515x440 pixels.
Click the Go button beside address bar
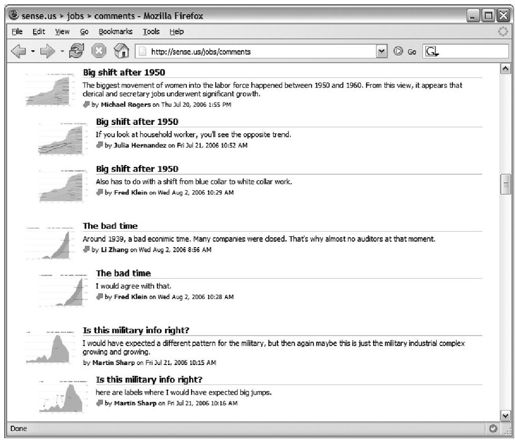[405, 51]
